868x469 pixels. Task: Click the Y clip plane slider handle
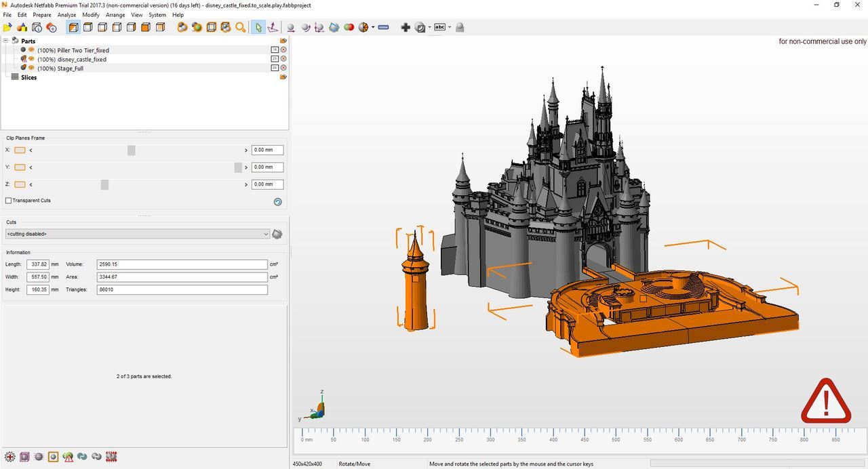(x=238, y=167)
